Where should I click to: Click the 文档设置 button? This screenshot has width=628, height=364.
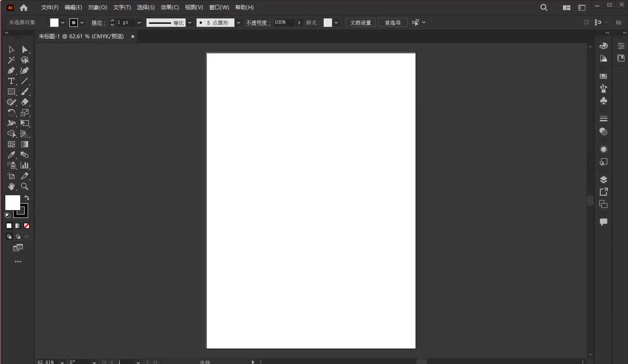coord(361,23)
